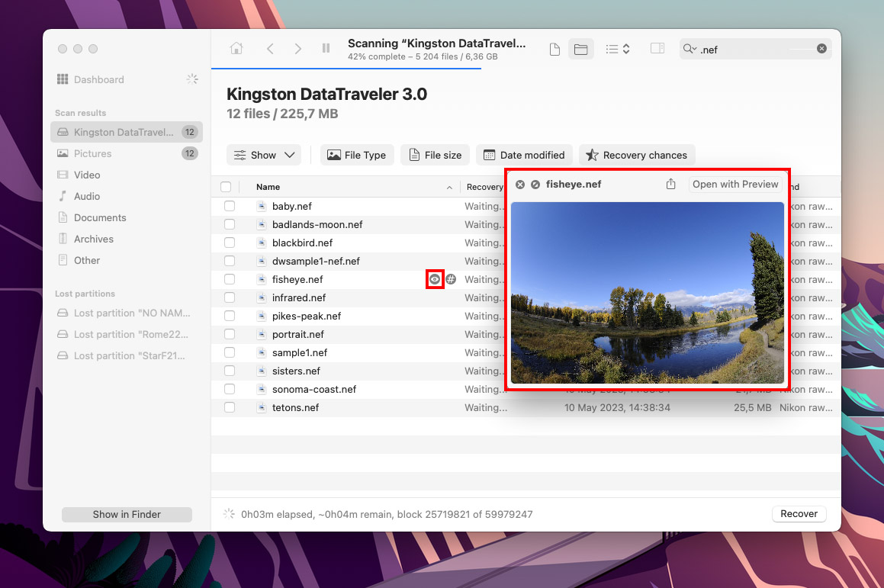Select Dashboard in the sidebar
Viewport: 884px width, 588px height.
pos(98,79)
